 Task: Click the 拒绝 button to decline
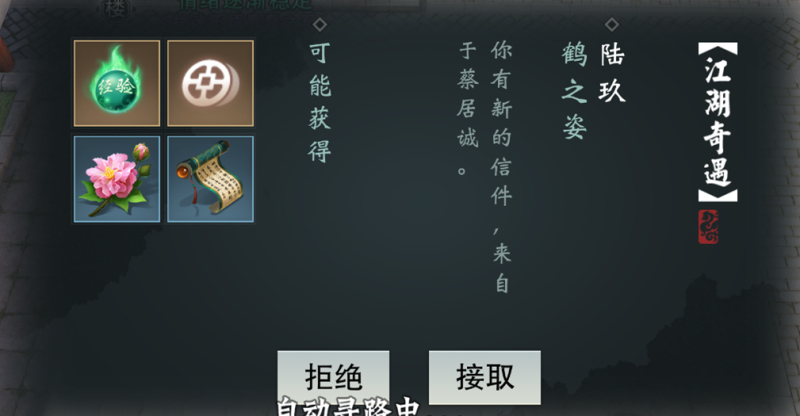(x=333, y=377)
